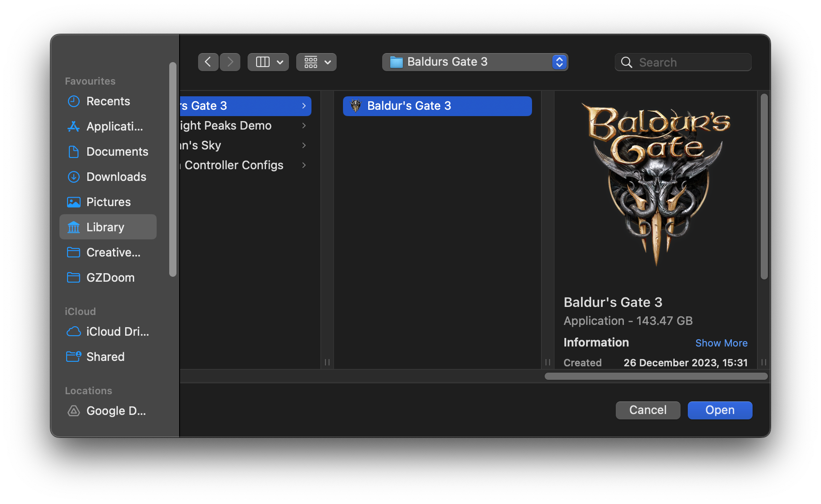Open Pictures in the sidebar
The height and width of the screenshot is (504, 821).
[x=108, y=202]
